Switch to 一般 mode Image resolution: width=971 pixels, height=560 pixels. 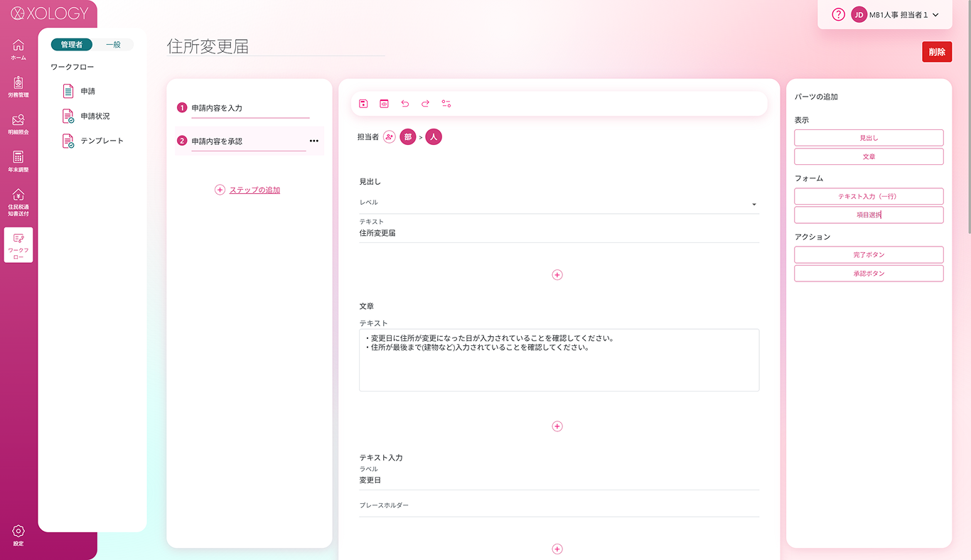tap(113, 45)
